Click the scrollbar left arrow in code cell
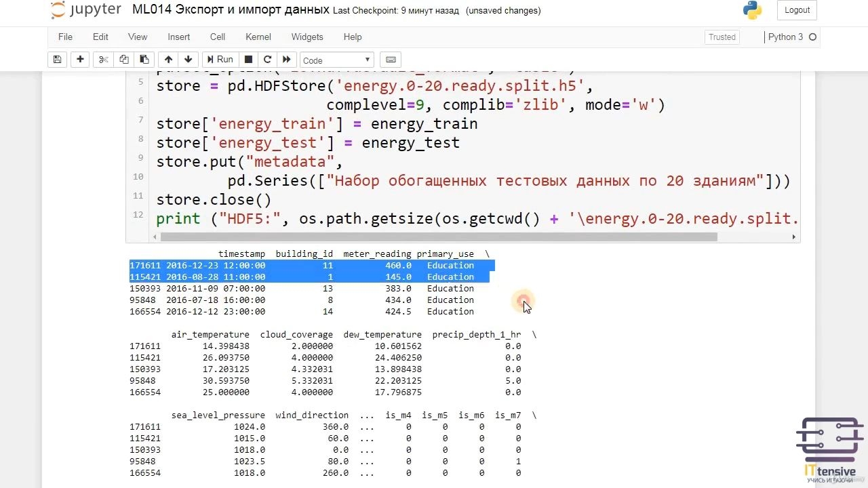The height and width of the screenshot is (488, 868). coord(155,237)
